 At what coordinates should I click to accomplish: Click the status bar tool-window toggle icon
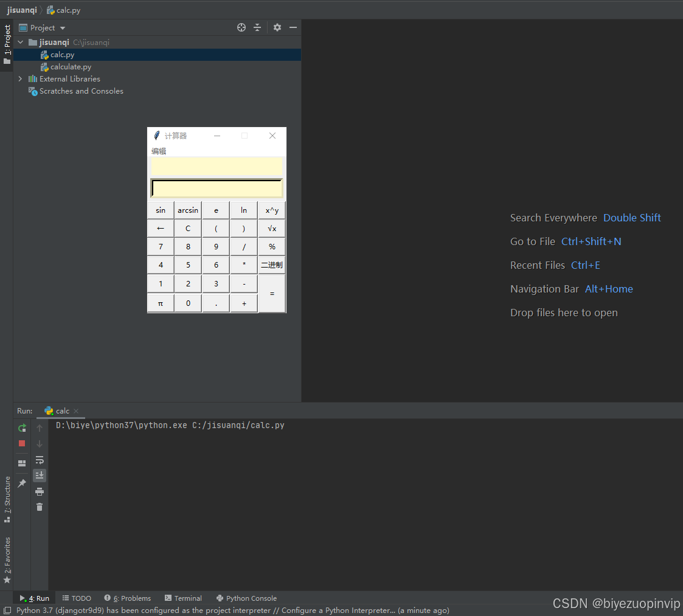pos(7,611)
